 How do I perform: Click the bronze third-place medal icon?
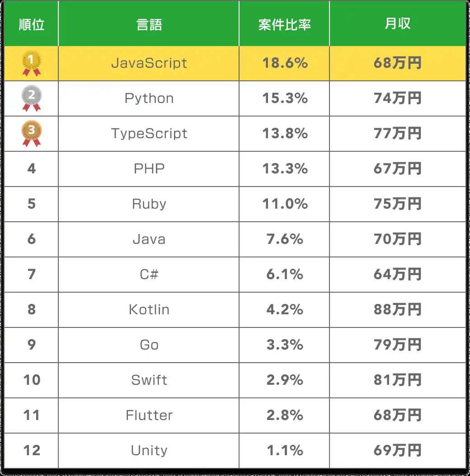pyautogui.click(x=32, y=134)
